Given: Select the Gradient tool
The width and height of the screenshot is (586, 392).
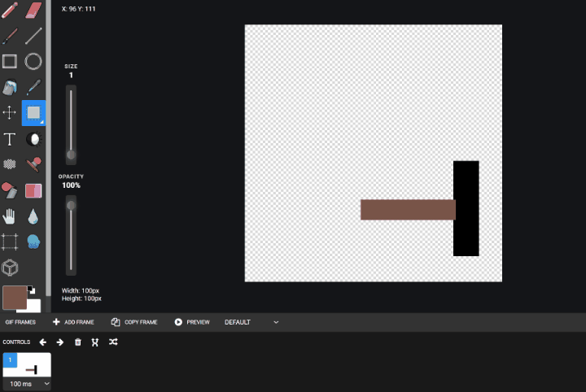Looking at the screenshot, I should point(33,190).
